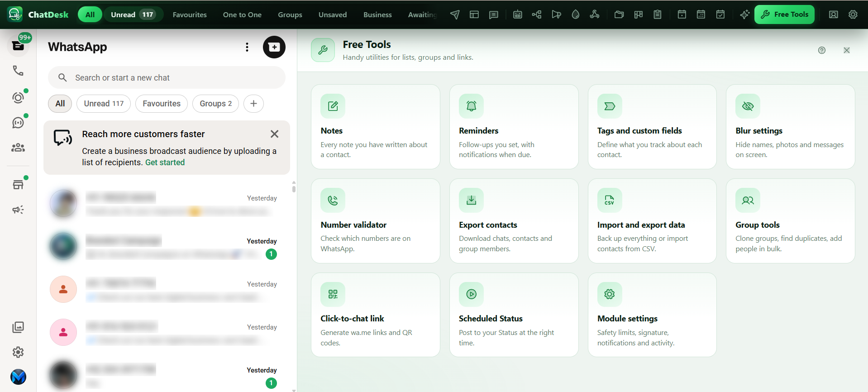The height and width of the screenshot is (392, 868).
Task: Click the water drop icon in top toolbar
Action: [x=576, y=14]
